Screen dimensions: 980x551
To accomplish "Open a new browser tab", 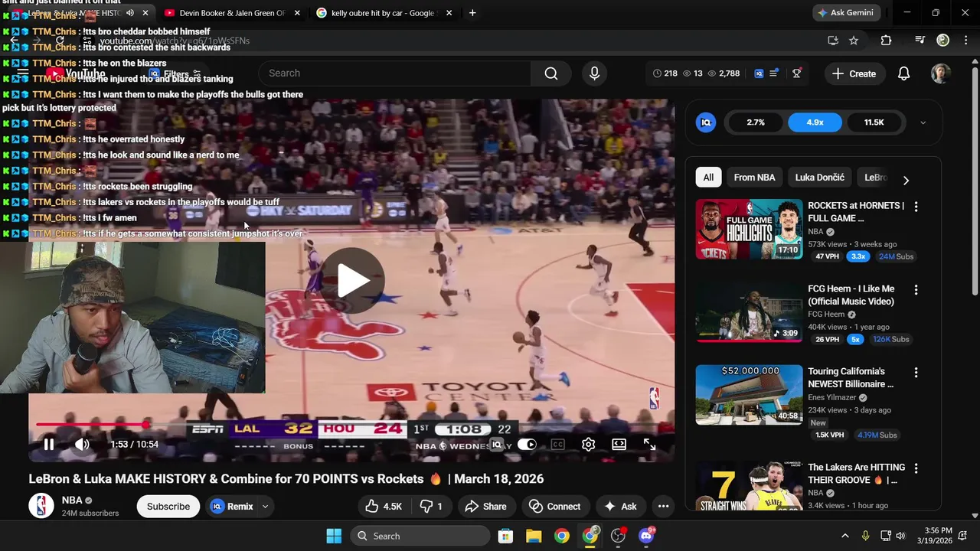I will 472,13.
